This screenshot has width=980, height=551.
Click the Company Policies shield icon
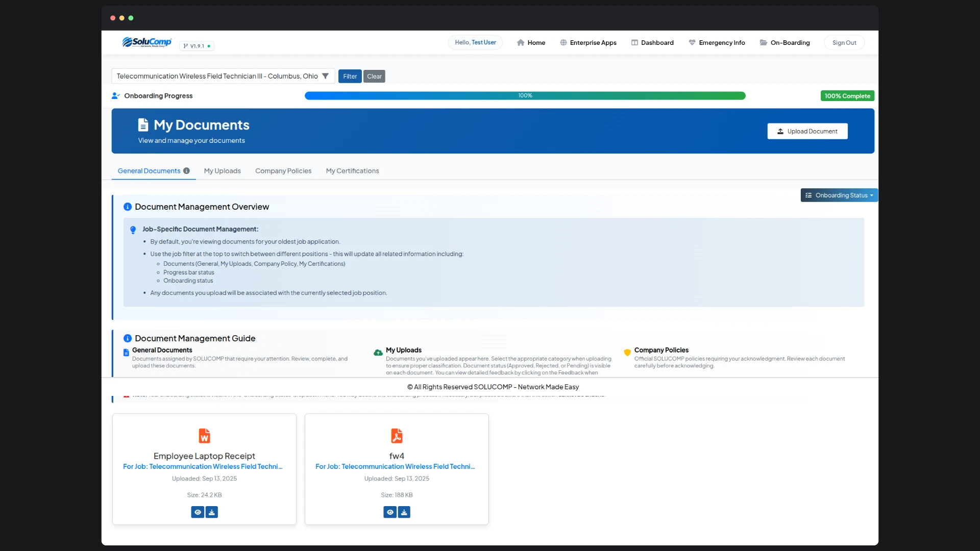(x=627, y=353)
